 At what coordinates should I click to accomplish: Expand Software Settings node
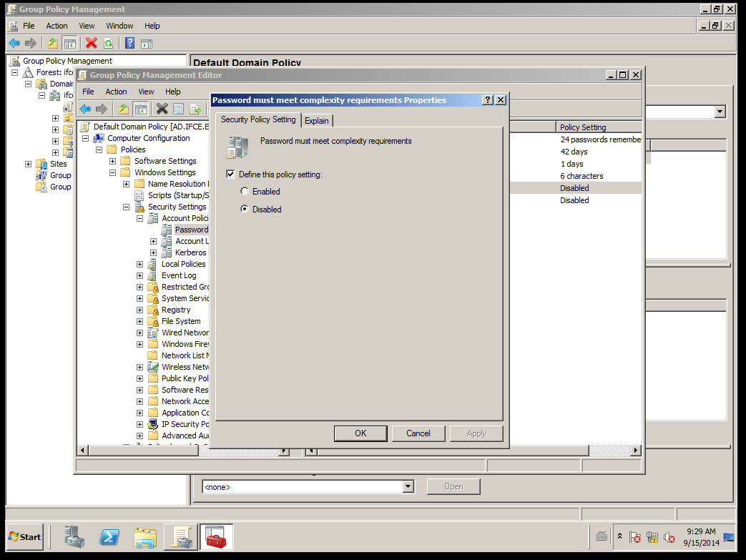(113, 161)
